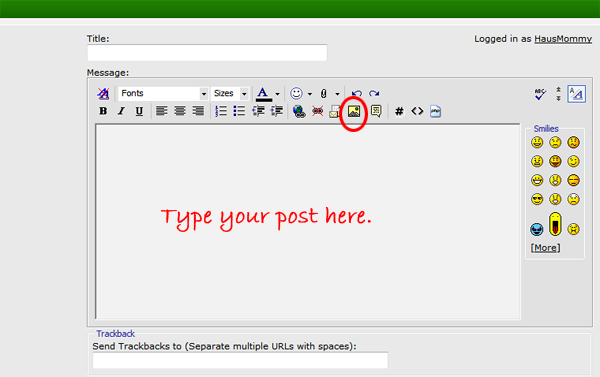Remove the link with the red X icon
Screen dimensions: 600x377
(x=317, y=111)
